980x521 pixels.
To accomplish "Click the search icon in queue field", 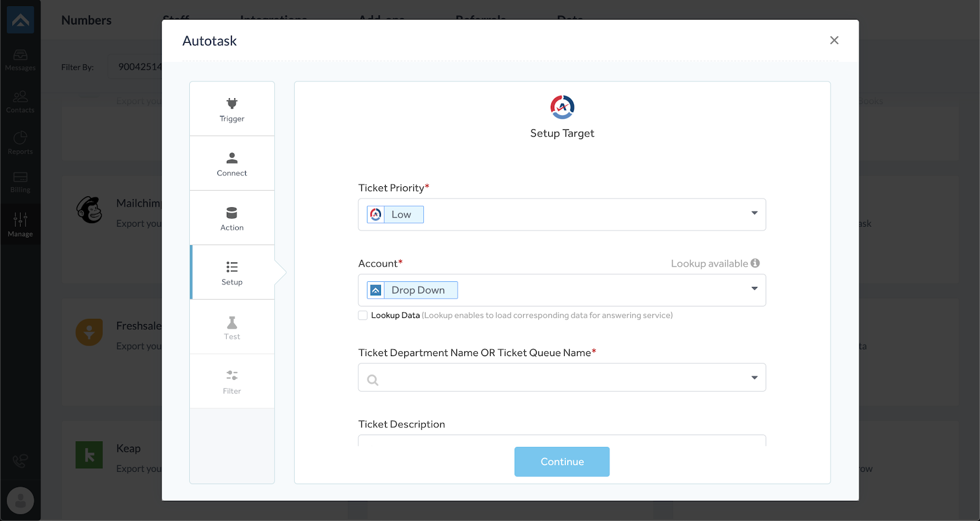I will (372, 380).
